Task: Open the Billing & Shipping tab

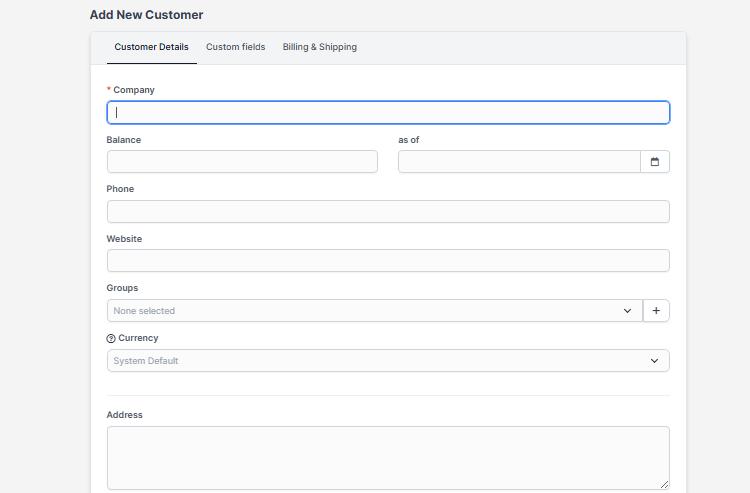Action: [x=319, y=47]
